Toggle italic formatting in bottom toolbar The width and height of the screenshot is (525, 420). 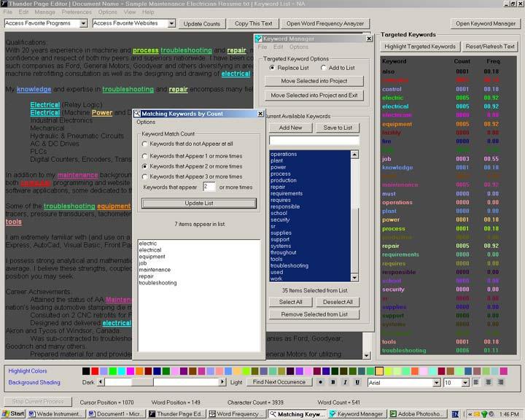tap(345, 382)
